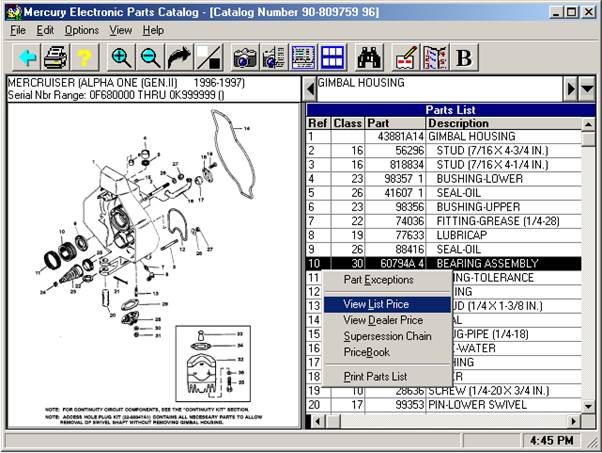Click the Class column header
Screen dimensions: 602x453
click(x=348, y=123)
